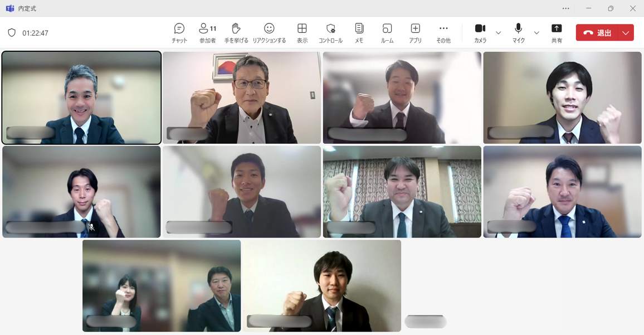Open title bar three-dot settings menu
Image resolution: width=644 pixels, height=335 pixels.
click(x=566, y=8)
